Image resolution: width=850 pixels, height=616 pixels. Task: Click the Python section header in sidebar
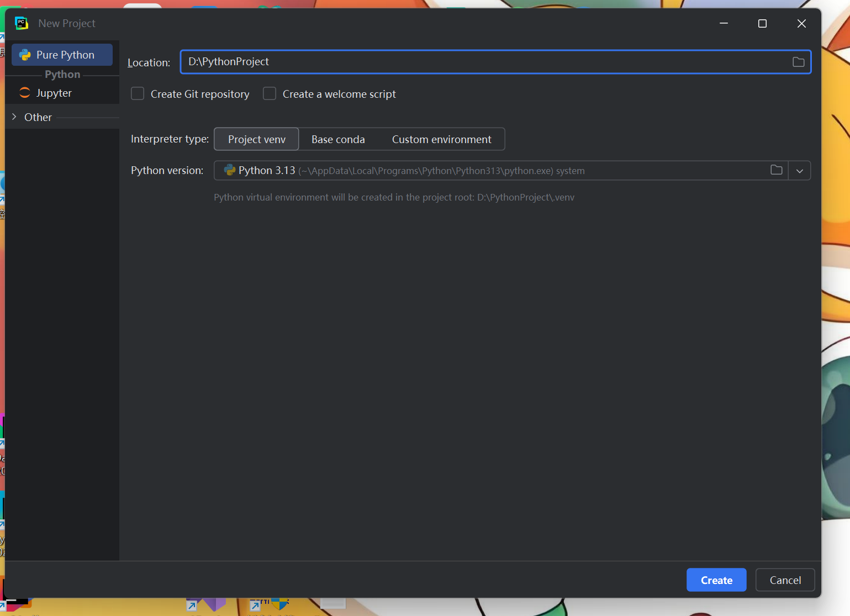coord(62,74)
